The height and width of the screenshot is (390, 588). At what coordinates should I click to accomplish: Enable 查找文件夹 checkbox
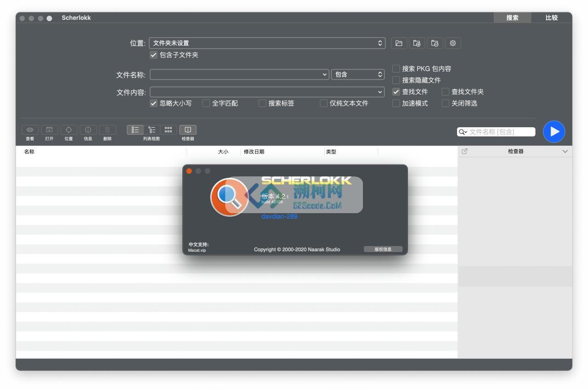pyautogui.click(x=445, y=92)
